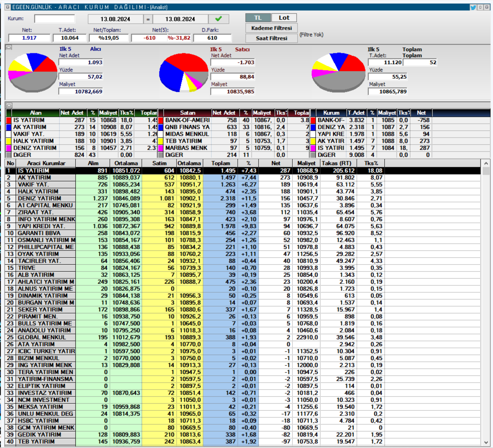This screenshot has height=448, width=493.
Task: Click the Net value field 1.917
Action: click(29, 38)
